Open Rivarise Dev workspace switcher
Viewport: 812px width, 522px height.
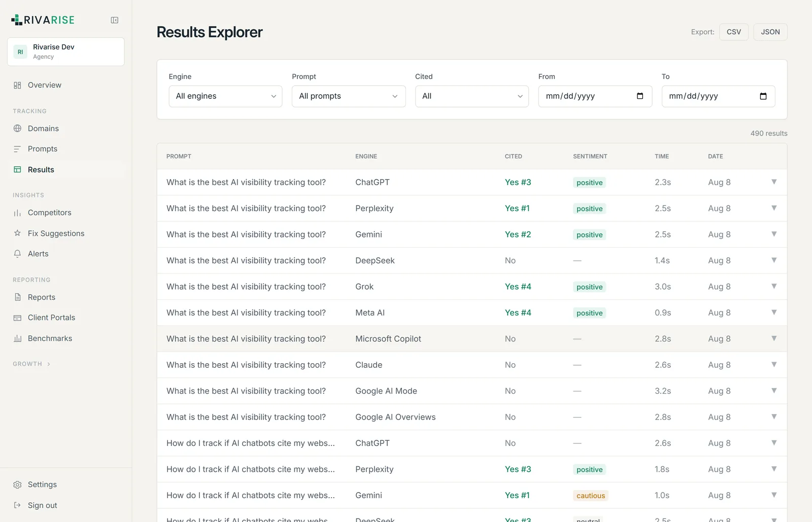click(x=66, y=52)
